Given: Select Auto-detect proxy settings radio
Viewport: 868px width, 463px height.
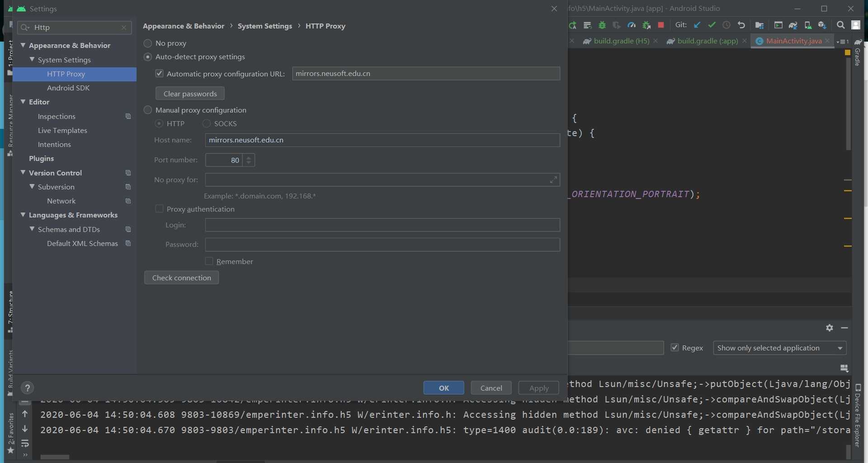Looking at the screenshot, I should point(148,57).
